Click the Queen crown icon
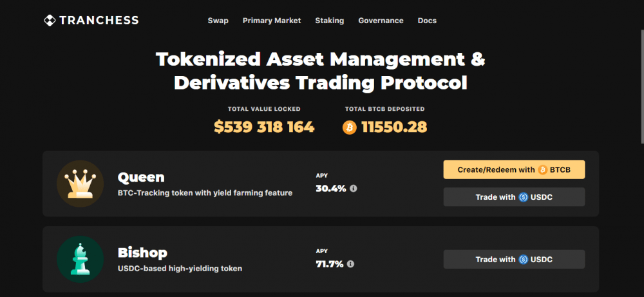644x297 pixels. pos(80,184)
